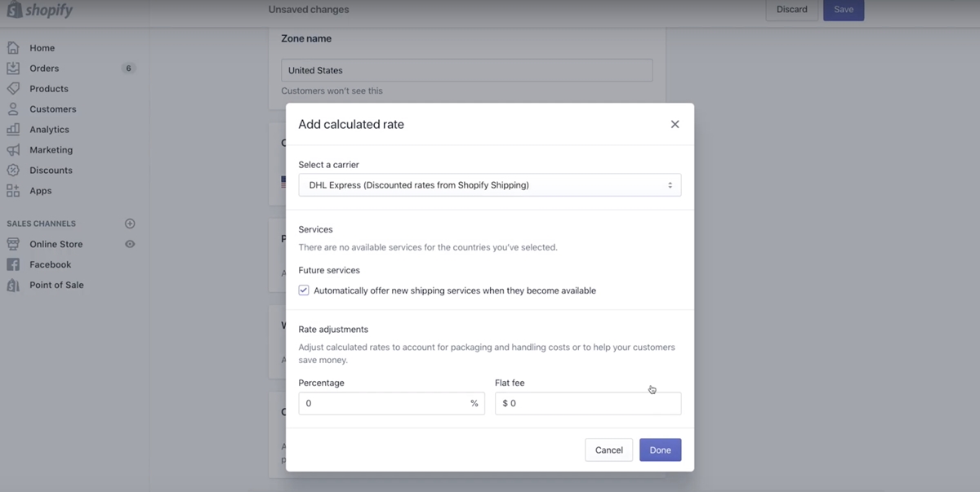This screenshot has height=492, width=980.
Task: Click the Zone name text field
Action: (x=467, y=70)
